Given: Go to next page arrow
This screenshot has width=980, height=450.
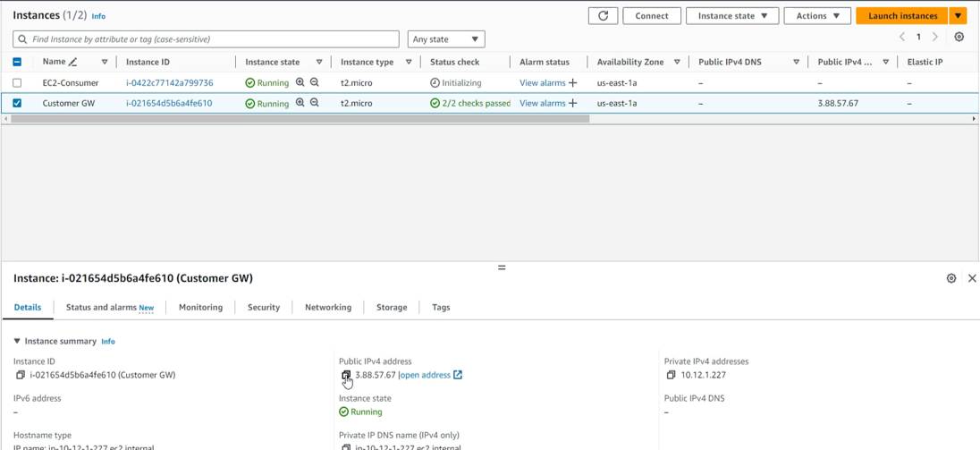Looking at the screenshot, I should point(935,37).
